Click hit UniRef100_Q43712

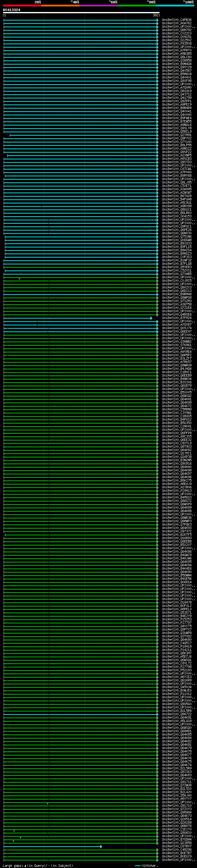[176, 94]
